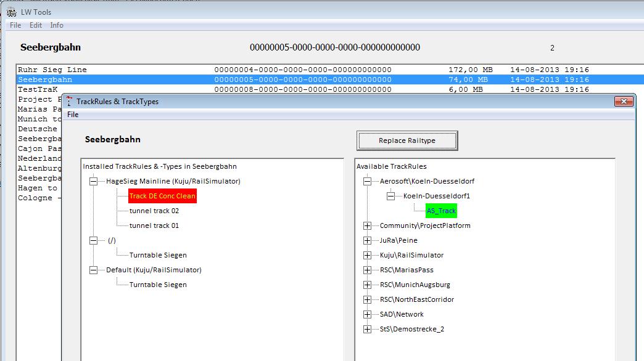This screenshot has height=361, width=644.
Task: Select HageSieg Mainline (Kuju/RailSimulator) label
Action: (173, 181)
